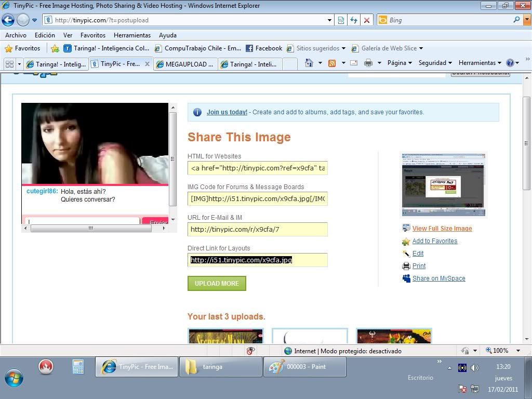Expand the Herramientas command bar dropdown
532x399 pixels.
click(x=480, y=63)
